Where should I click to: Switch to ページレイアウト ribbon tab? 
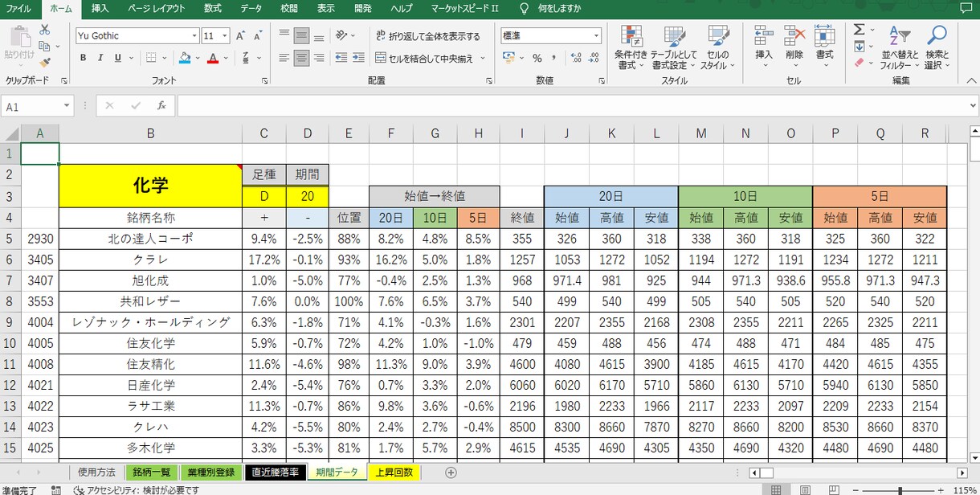pyautogui.click(x=157, y=9)
